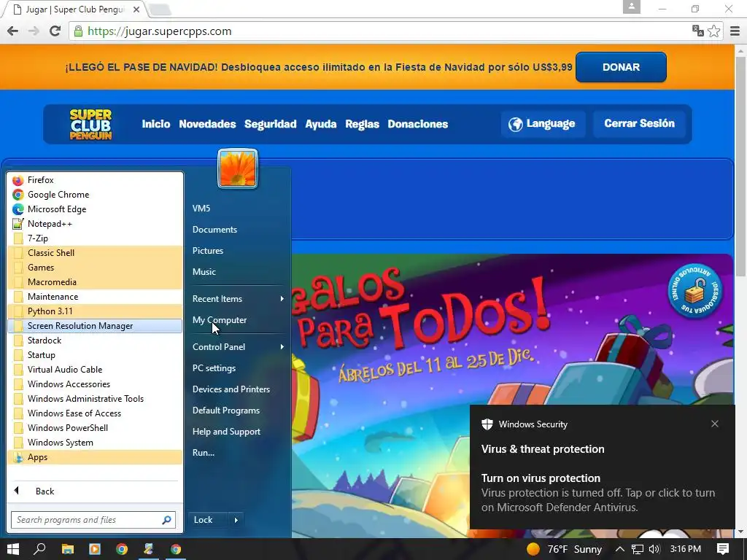
Task: Open Documents from the start menu
Action: tap(215, 230)
